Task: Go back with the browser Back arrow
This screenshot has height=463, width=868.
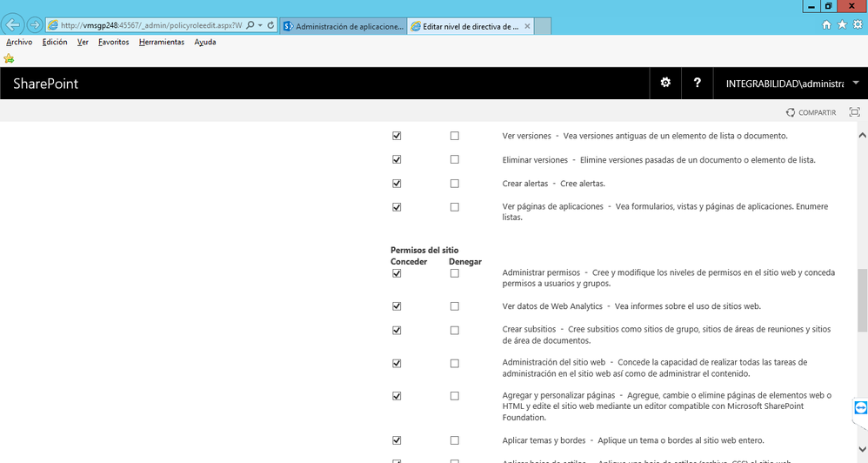Action: pyautogui.click(x=13, y=25)
